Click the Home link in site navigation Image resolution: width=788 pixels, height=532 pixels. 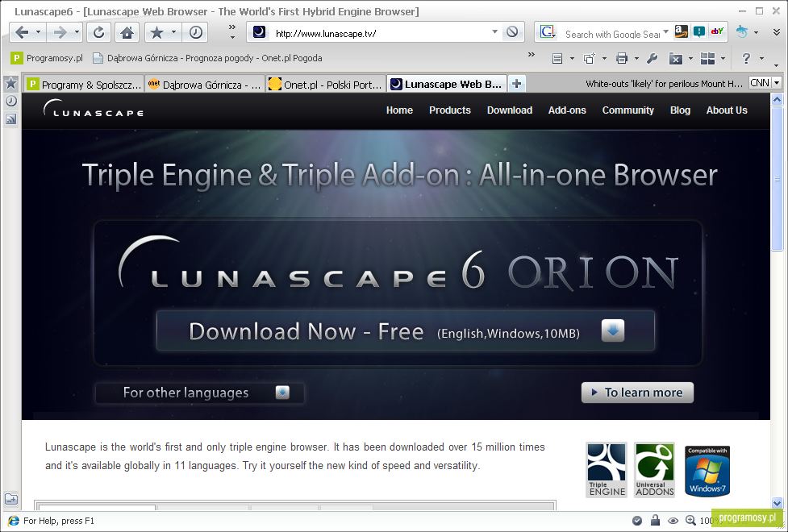399,110
